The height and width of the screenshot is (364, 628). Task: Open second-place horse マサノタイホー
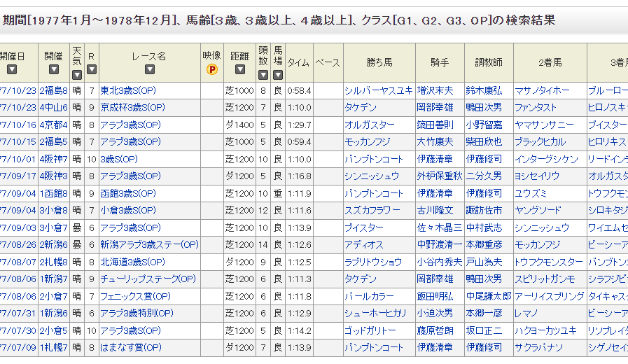click(x=542, y=91)
